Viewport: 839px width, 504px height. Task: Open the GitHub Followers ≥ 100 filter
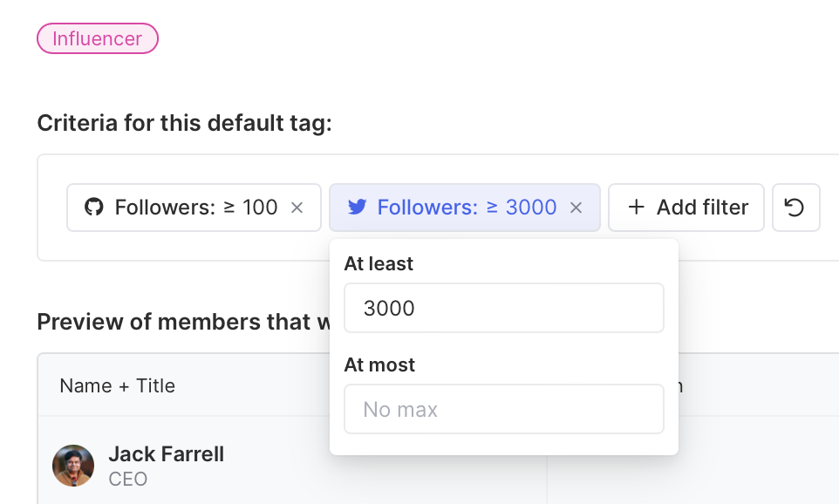point(195,208)
